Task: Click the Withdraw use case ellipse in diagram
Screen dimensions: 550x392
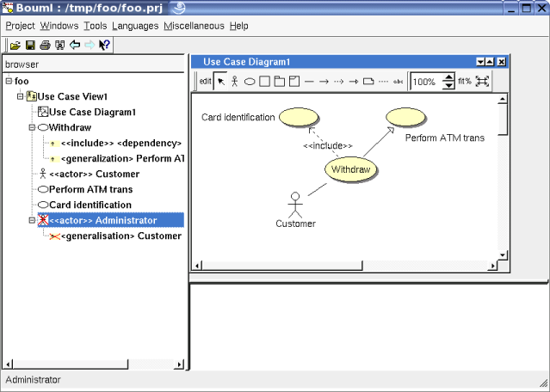Action: click(351, 169)
